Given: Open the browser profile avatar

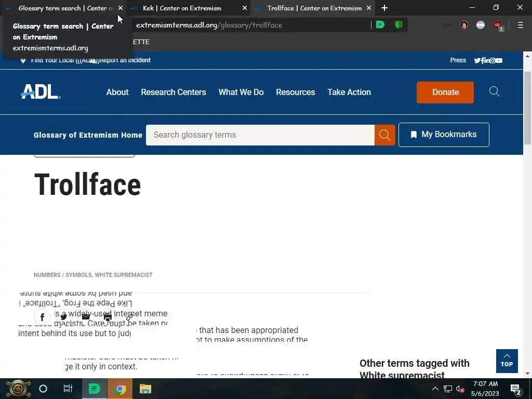Looking at the screenshot, I should click(464, 25).
